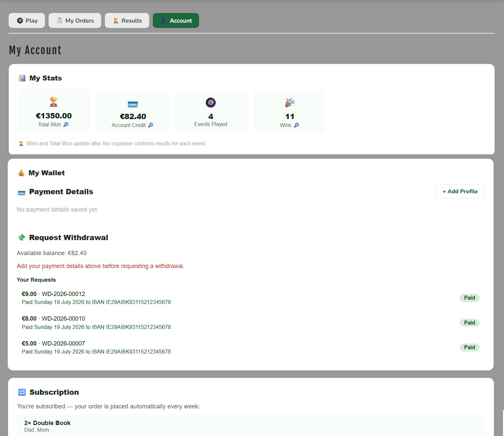Click the trophy icon in the Results tab
This screenshot has height=436, width=504.
[x=116, y=21]
